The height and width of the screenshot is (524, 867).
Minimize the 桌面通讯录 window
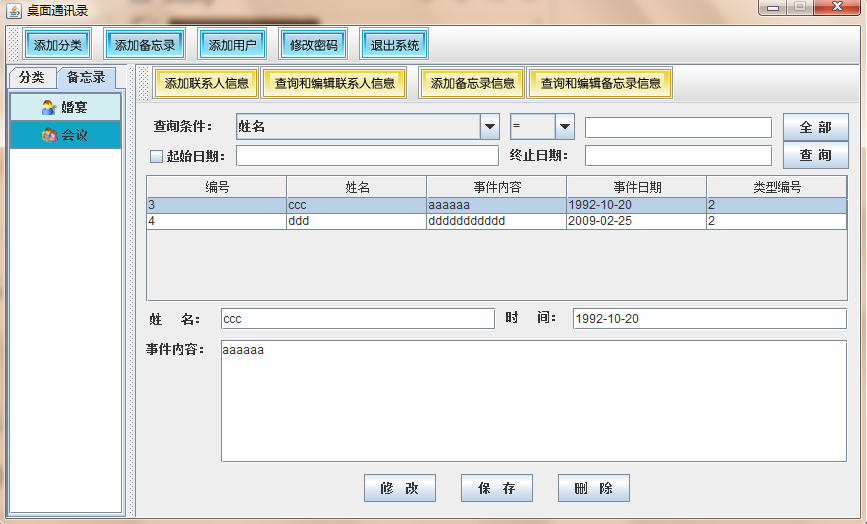pos(773,8)
